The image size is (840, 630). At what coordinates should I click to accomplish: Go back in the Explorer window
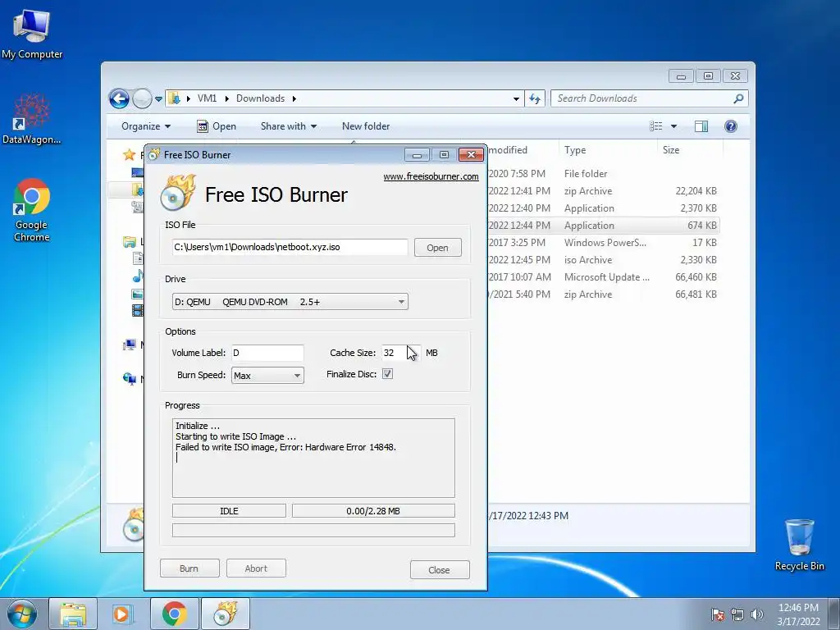(x=119, y=98)
